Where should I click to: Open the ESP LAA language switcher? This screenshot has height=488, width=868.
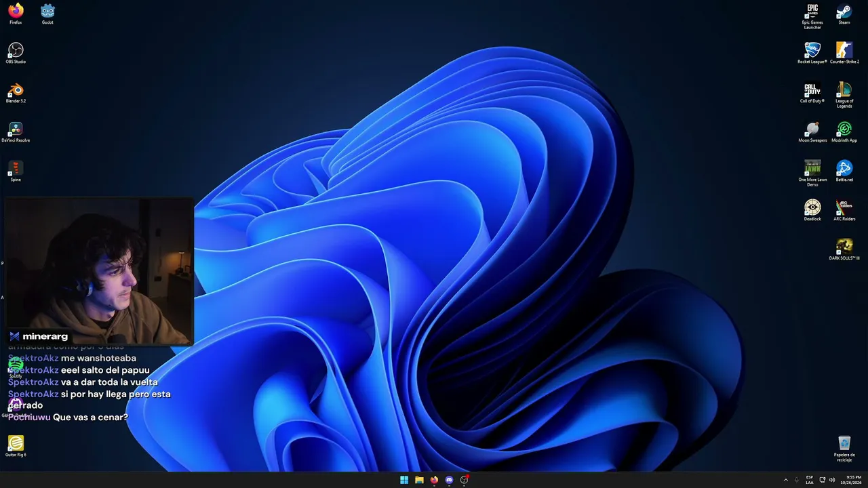click(810, 480)
